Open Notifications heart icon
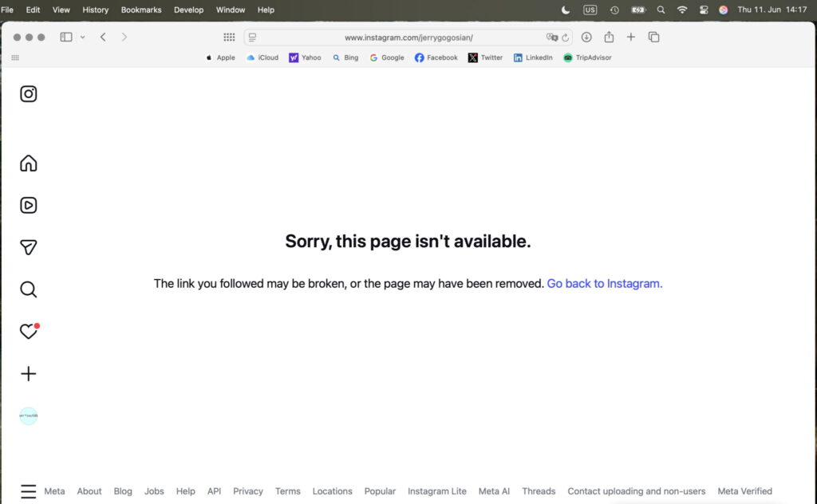The width and height of the screenshot is (817, 504). 29,331
